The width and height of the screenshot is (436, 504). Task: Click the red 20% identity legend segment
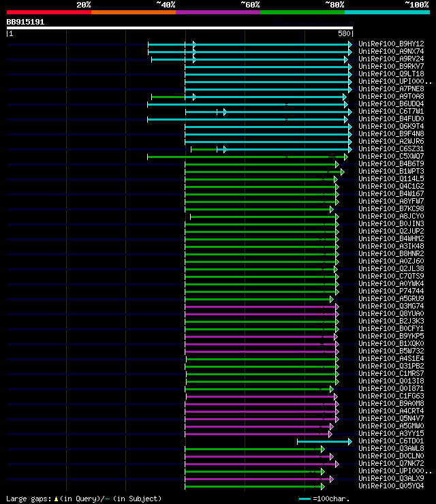coord(49,12)
